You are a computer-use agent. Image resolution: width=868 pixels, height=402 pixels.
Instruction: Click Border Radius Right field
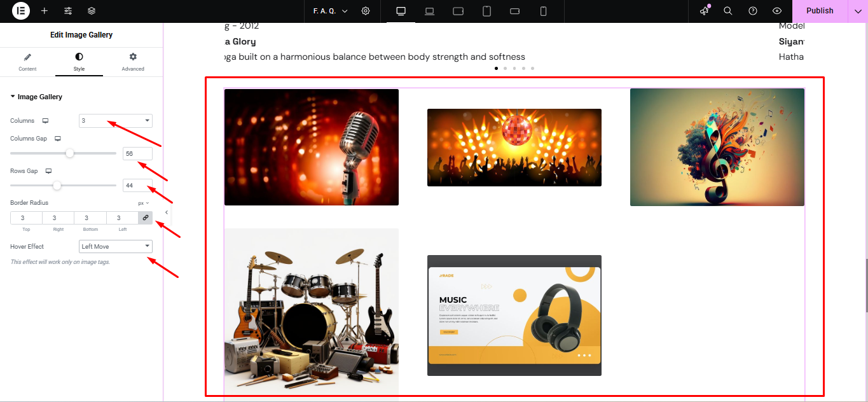pyautogui.click(x=58, y=218)
